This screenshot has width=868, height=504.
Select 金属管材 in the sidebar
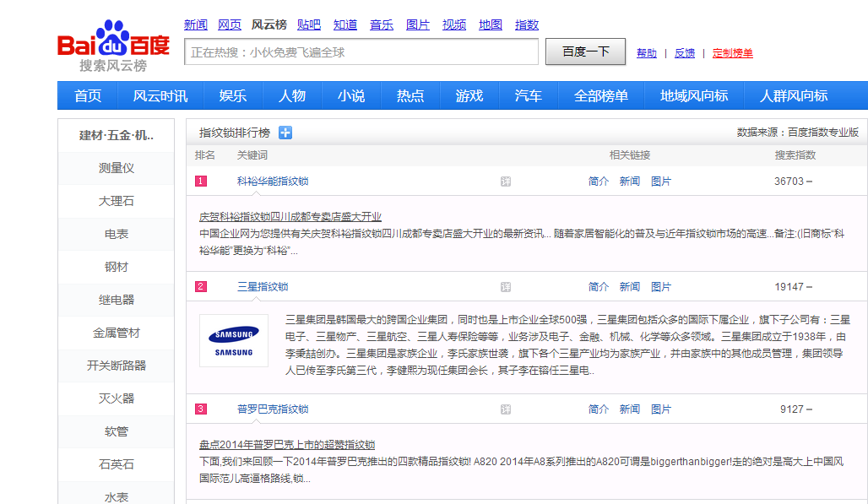(x=117, y=333)
